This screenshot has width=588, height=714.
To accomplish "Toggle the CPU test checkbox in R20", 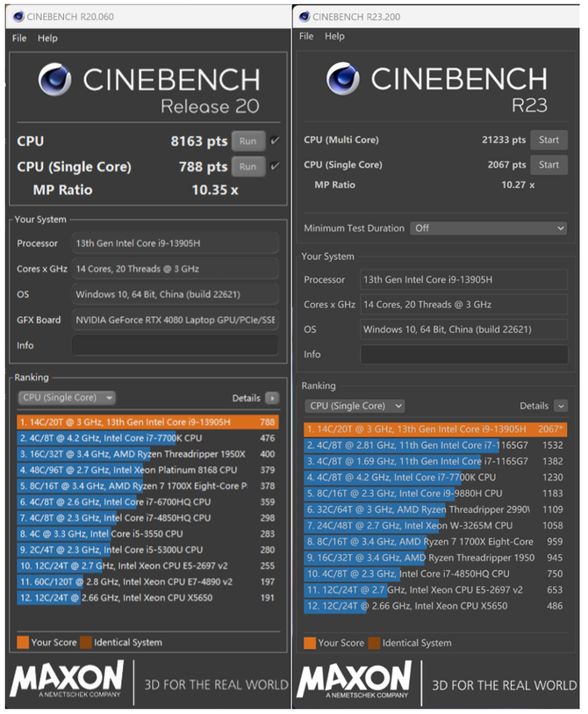I will pyautogui.click(x=275, y=141).
